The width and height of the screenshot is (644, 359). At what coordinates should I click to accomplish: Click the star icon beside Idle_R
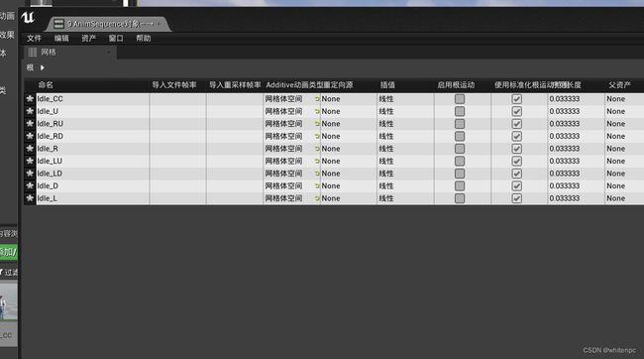coord(30,149)
